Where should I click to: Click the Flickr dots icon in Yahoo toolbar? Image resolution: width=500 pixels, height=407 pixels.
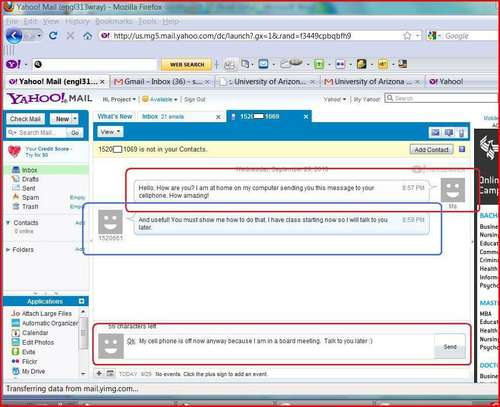340,64
